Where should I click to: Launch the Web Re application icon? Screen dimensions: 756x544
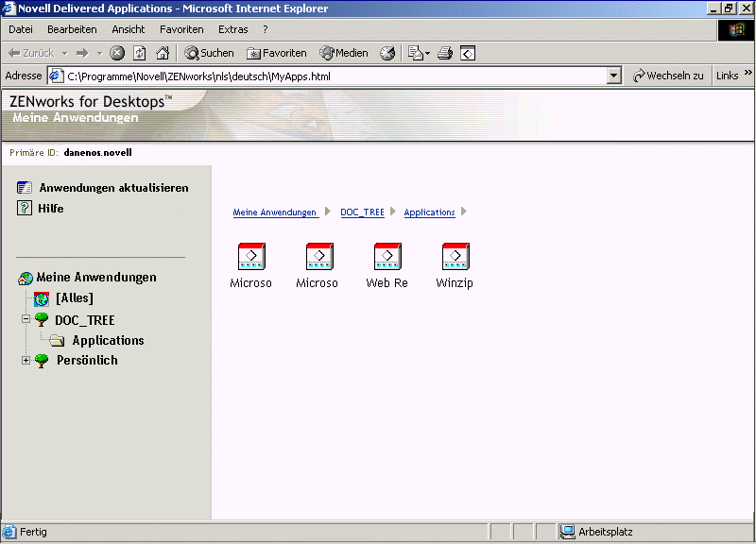(387, 256)
